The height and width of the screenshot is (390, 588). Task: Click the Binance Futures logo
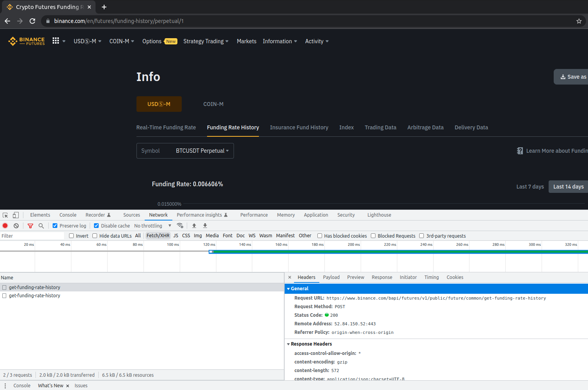coord(27,41)
